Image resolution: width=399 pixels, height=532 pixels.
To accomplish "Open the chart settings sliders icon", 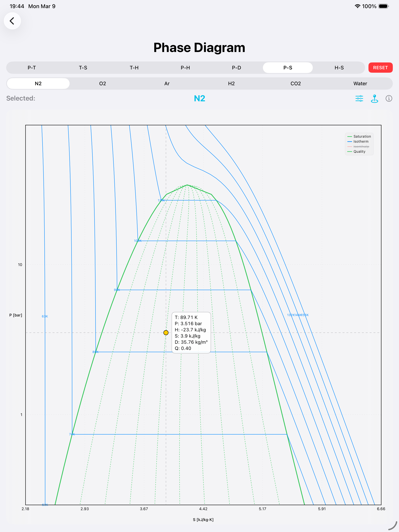I will pos(359,98).
